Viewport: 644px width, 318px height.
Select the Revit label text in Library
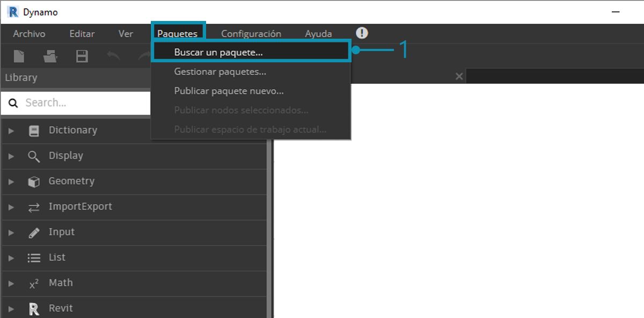tap(61, 308)
